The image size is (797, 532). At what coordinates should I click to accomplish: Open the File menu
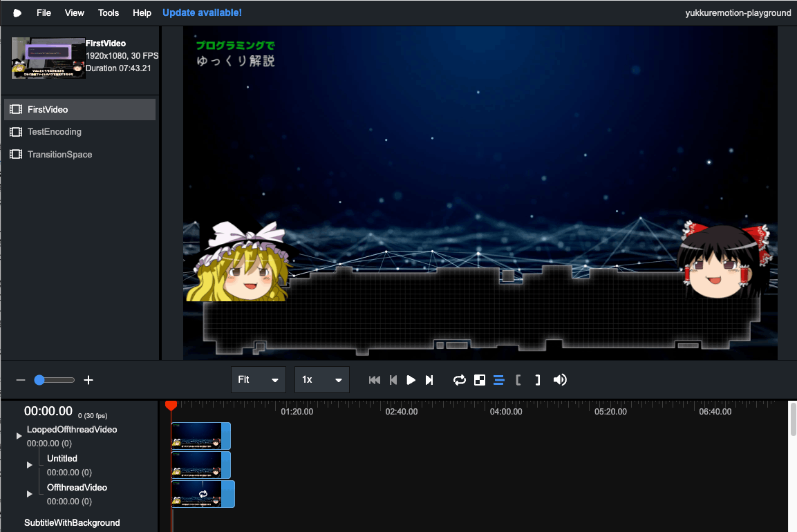coord(44,12)
